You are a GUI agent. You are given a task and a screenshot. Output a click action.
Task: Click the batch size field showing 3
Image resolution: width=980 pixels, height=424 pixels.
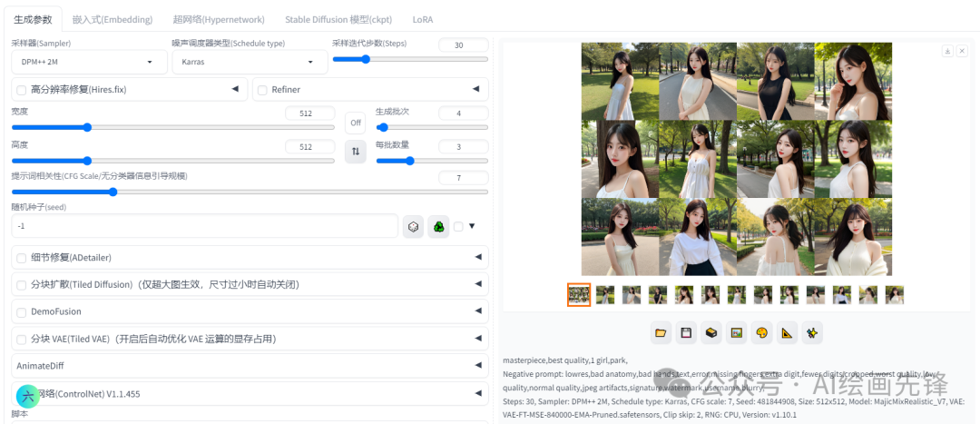click(x=463, y=146)
